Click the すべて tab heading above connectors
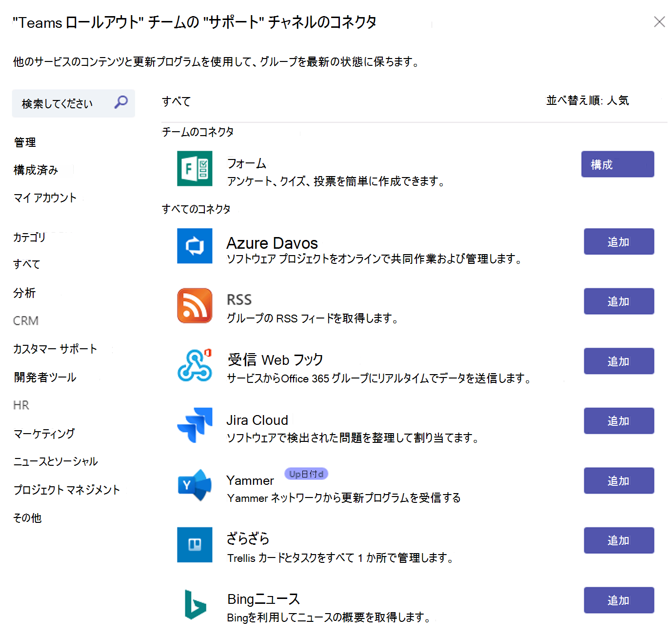This screenshot has width=672, height=637. click(176, 101)
